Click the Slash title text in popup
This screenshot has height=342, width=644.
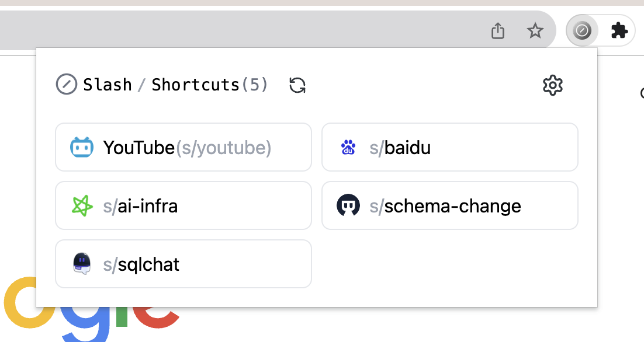pyautogui.click(x=108, y=85)
